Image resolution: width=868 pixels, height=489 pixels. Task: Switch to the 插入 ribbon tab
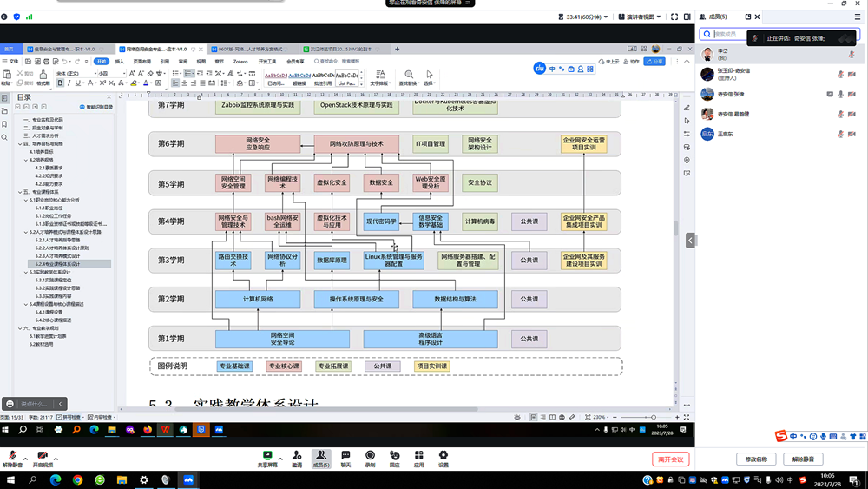click(120, 62)
